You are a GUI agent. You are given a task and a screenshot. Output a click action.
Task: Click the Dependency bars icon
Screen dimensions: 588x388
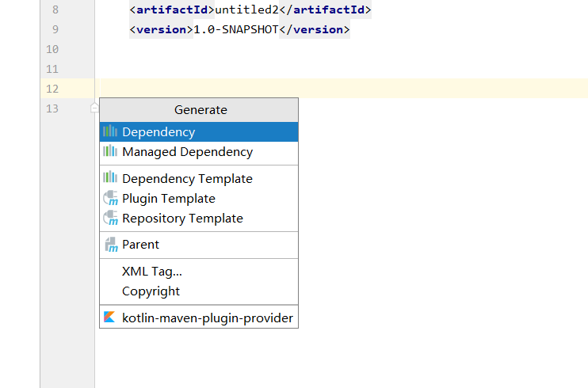click(110, 131)
